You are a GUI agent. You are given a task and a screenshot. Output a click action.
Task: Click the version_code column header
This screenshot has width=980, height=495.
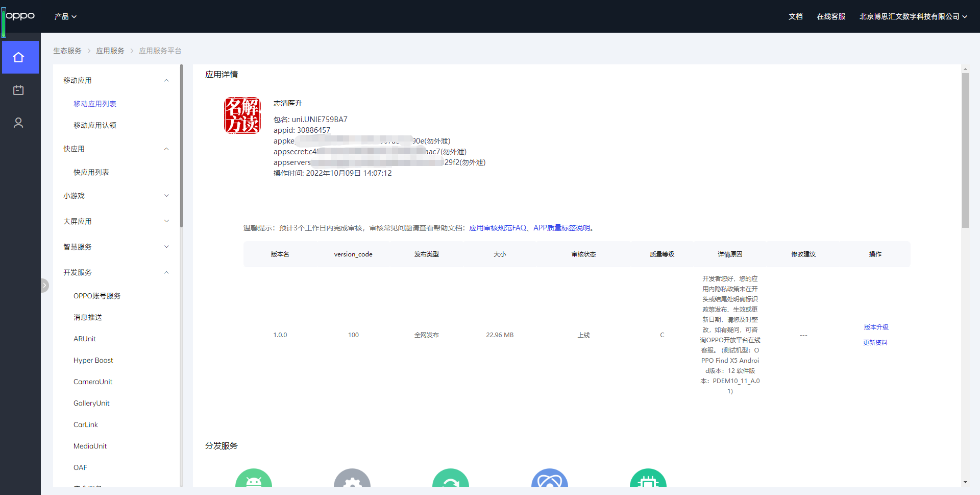click(x=353, y=254)
